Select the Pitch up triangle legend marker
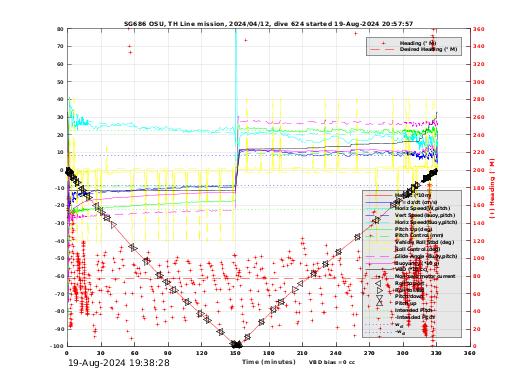520x390 pixels. 379,303
